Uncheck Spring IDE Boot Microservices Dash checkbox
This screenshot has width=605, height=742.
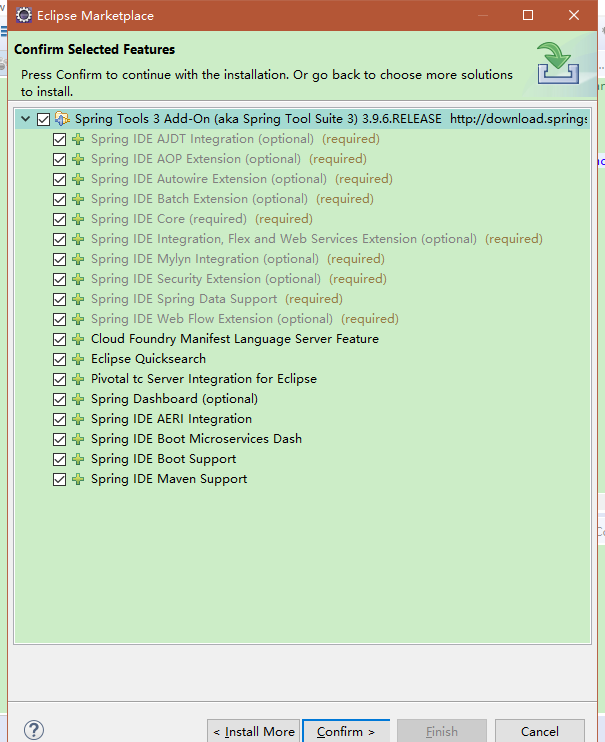[x=60, y=439]
